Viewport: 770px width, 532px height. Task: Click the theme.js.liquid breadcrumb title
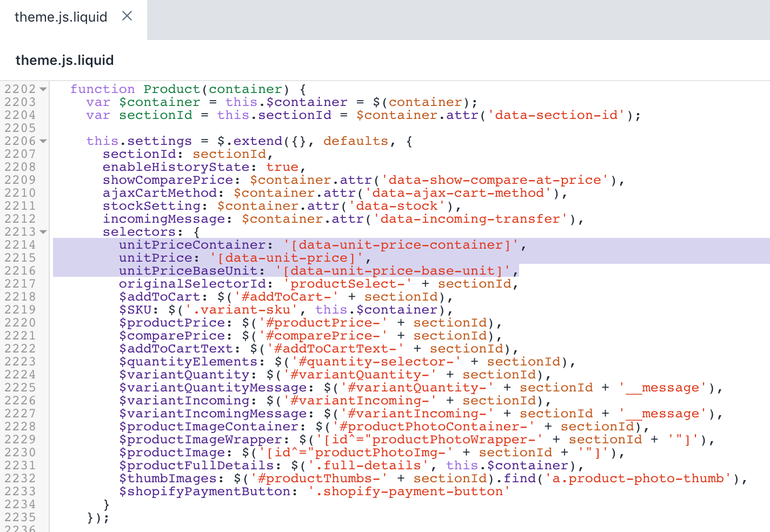coord(64,60)
